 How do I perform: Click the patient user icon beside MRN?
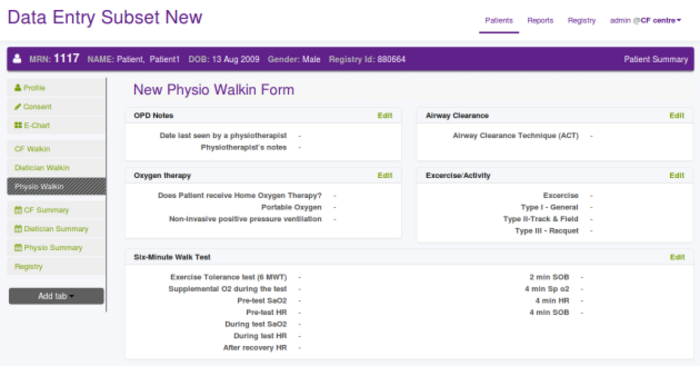tap(17, 59)
